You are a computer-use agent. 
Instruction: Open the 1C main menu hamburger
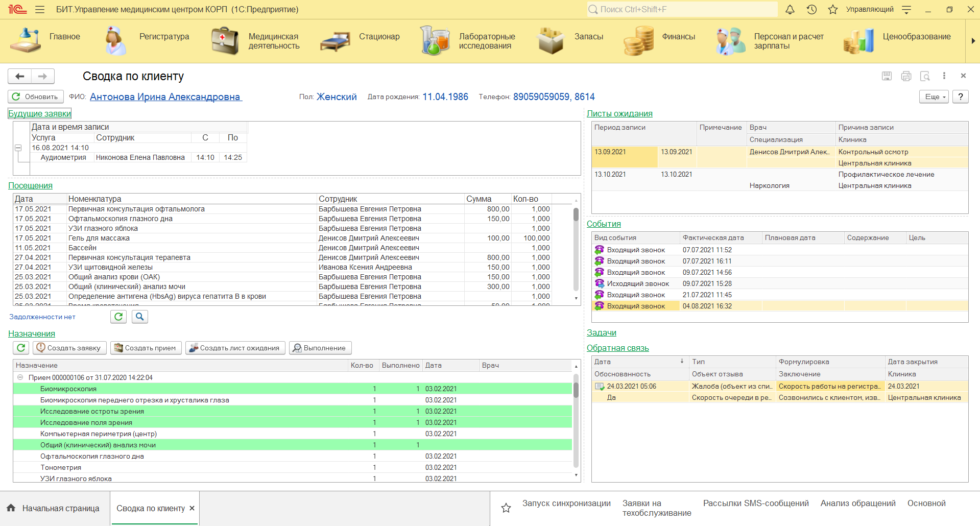[x=40, y=9]
